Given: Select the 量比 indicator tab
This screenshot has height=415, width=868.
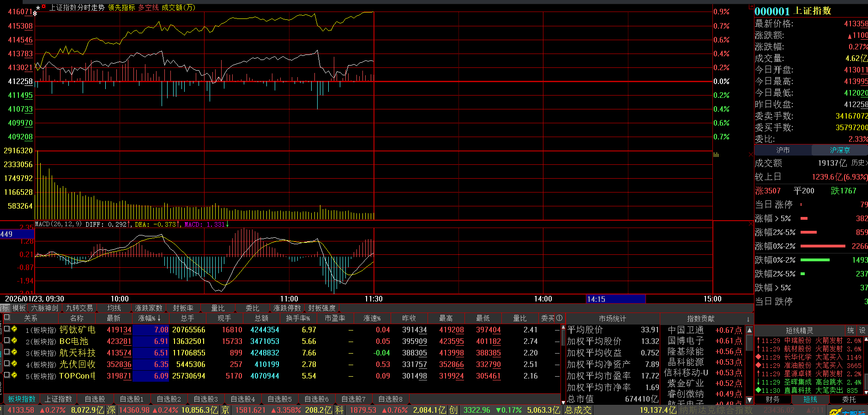Looking at the screenshot, I should pos(218,308).
